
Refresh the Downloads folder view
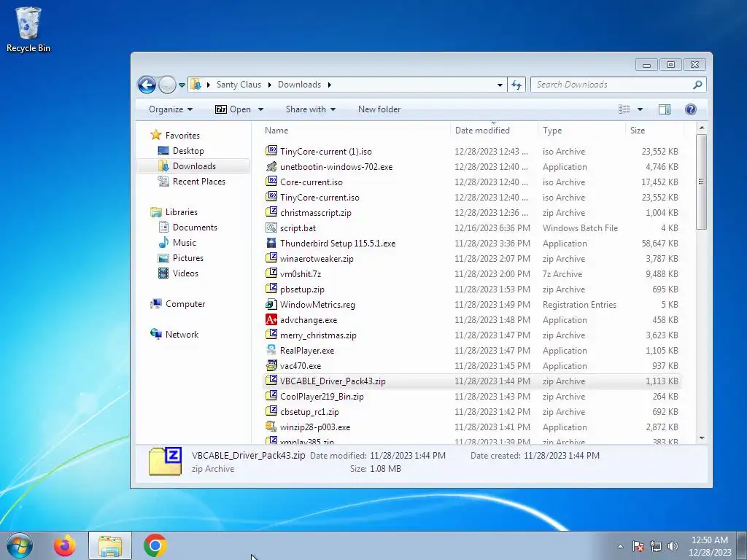click(516, 85)
